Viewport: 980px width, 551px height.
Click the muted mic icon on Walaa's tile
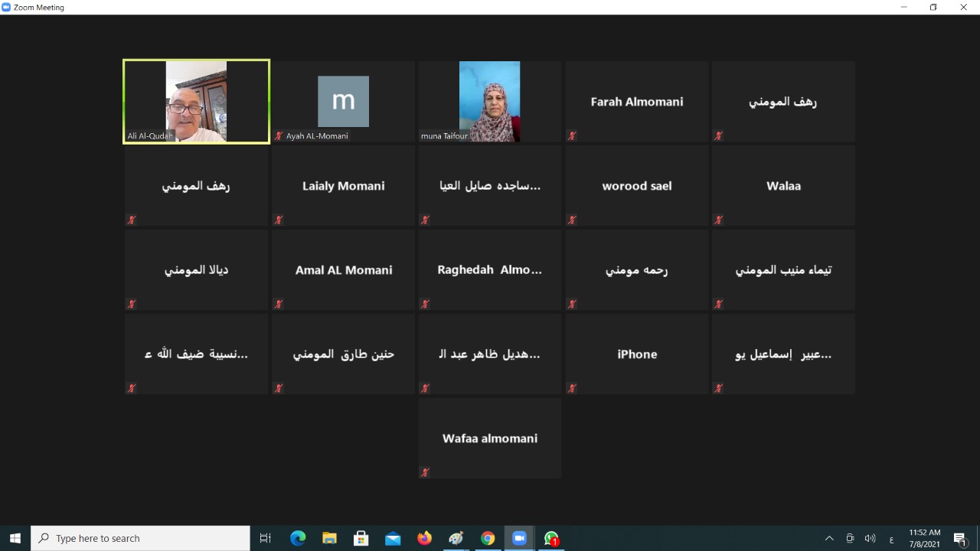click(x=718, y=220)
